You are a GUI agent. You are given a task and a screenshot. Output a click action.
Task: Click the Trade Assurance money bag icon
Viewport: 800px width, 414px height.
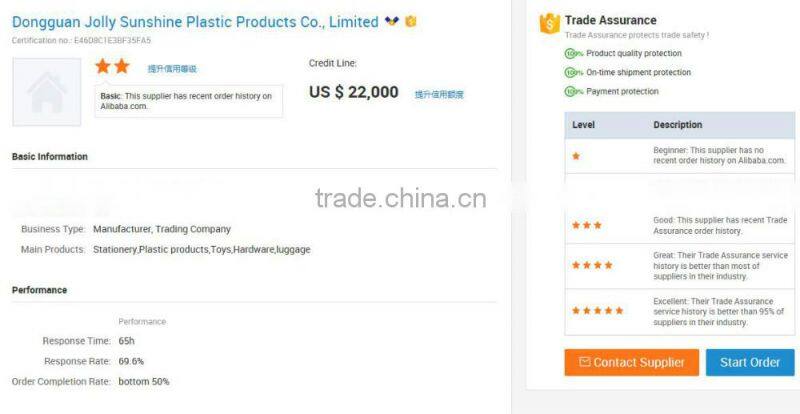(549, 24)
